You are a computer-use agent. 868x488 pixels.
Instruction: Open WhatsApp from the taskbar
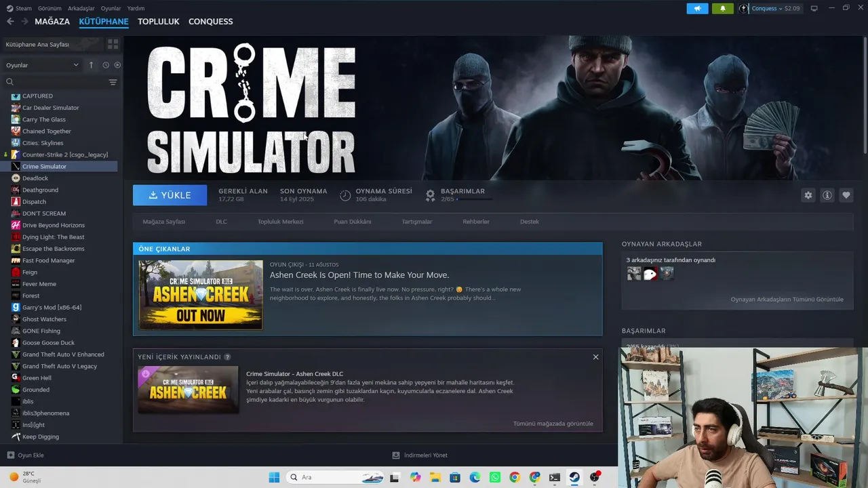point(495,477)
